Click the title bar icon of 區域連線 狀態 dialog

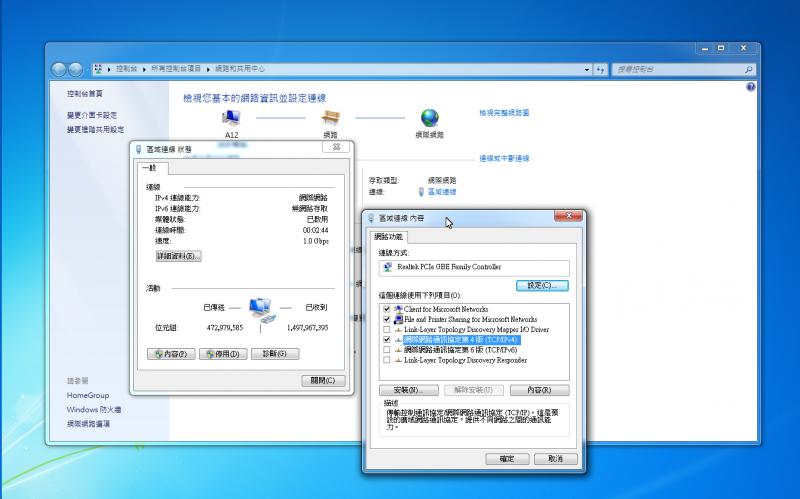coord(138,149)
